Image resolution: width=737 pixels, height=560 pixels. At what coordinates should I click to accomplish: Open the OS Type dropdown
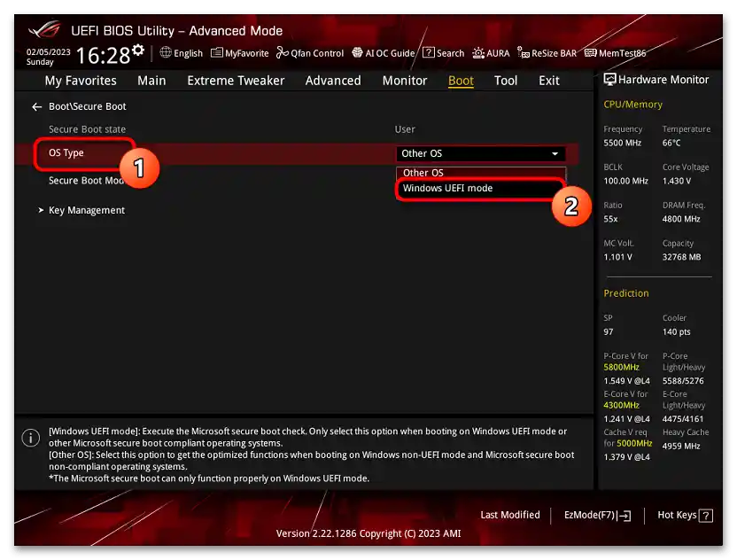481,153
